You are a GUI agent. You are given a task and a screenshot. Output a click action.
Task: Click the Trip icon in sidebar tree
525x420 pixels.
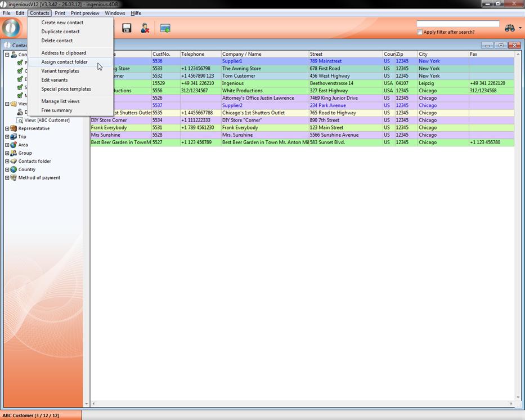pyautogui.click(x=14, y=137)
